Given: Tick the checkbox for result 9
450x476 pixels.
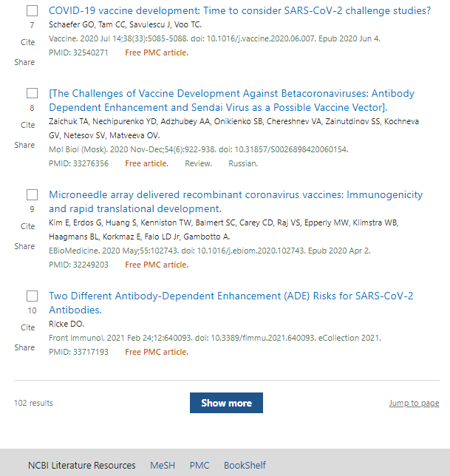Looking at the screenshot, I should pyautogui.click(x=32, y=194).
